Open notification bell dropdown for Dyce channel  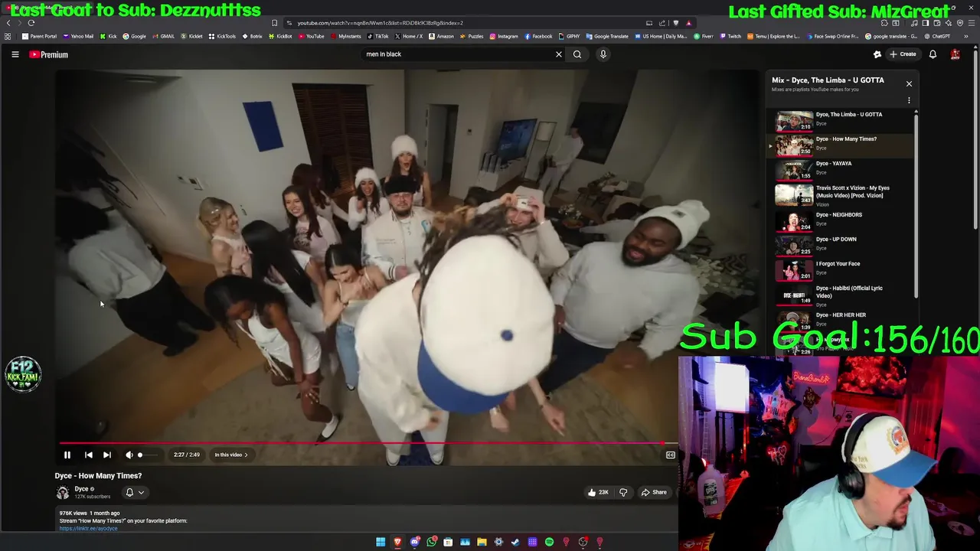tap(134, 492)
